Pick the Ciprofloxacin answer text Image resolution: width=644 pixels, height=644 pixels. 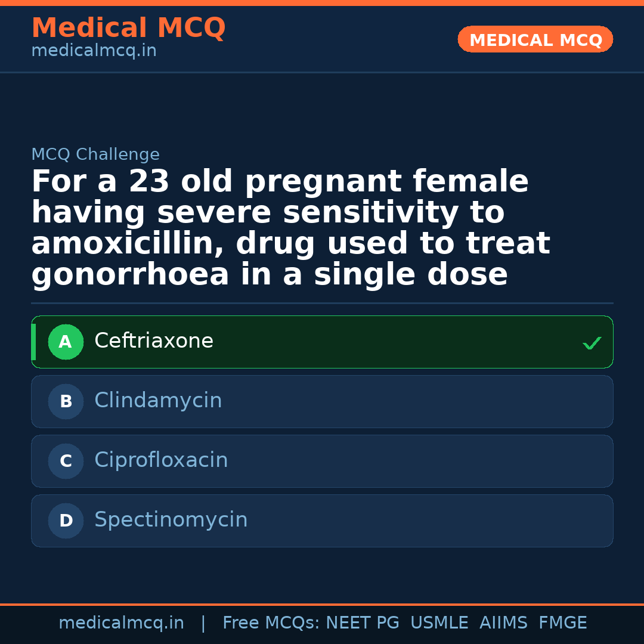[x=161, y=460]
